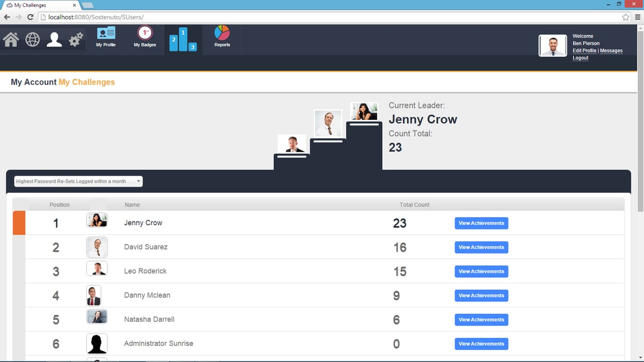
Task: Click the vertical page scrollbar
Action: click(x=640, y=121)
